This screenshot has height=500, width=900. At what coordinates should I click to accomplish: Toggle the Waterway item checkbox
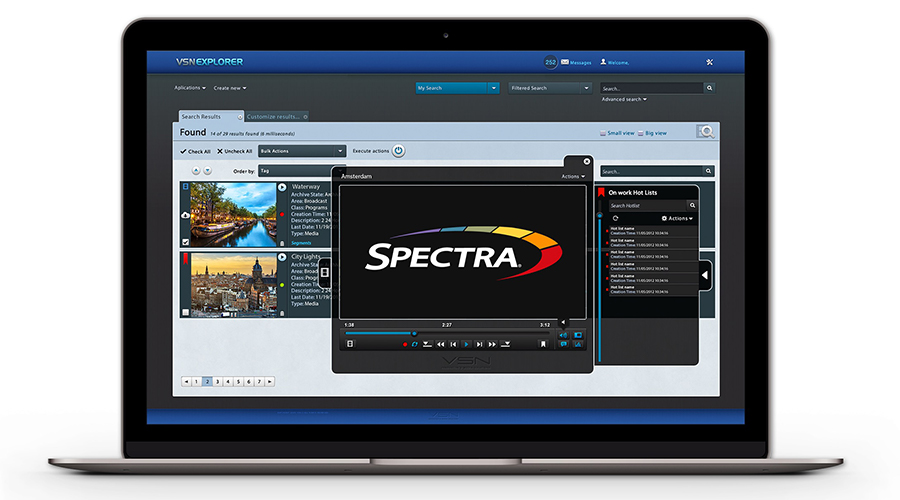click(x=185, y=242)
